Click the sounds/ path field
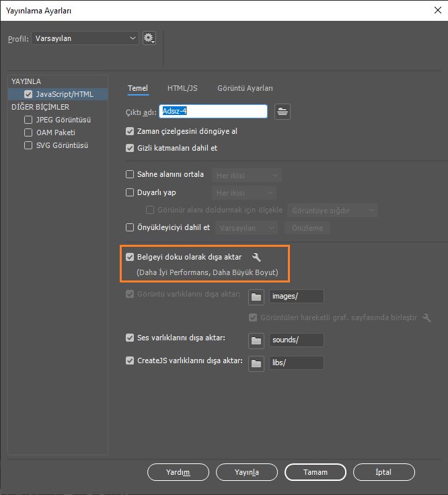The height and width of the screenshot is (495, 448). (296, 340)
